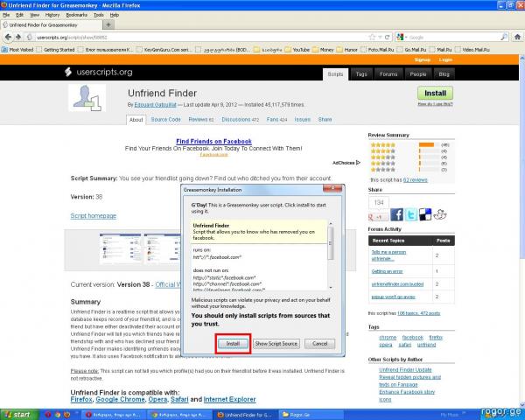525x420 pixels.
Task: Open the 62 reviews link
Action: [415, 180]
